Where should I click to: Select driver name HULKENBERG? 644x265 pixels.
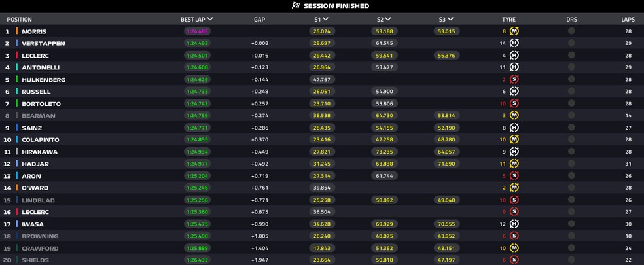(x=44, y=80)
